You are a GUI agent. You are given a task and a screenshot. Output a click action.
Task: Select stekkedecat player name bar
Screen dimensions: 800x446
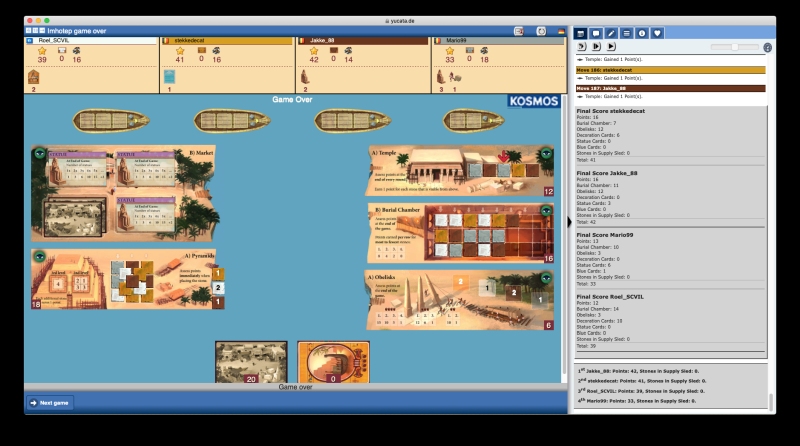coord(227,40)
